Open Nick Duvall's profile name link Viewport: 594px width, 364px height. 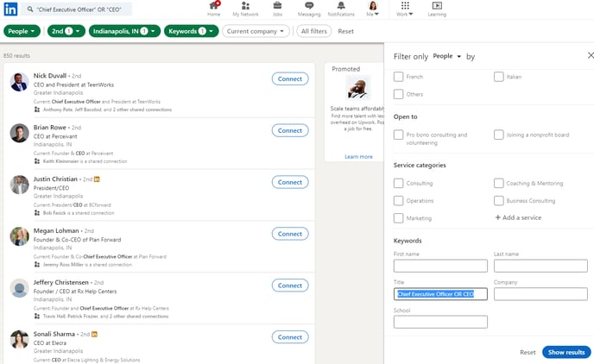click(x=49, y=76)
